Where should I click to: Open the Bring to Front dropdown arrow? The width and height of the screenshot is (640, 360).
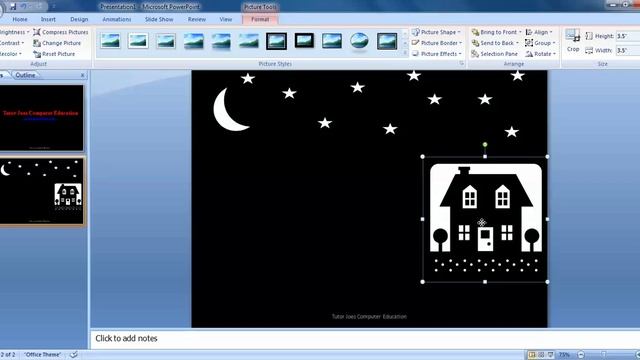tap(520, 32)
